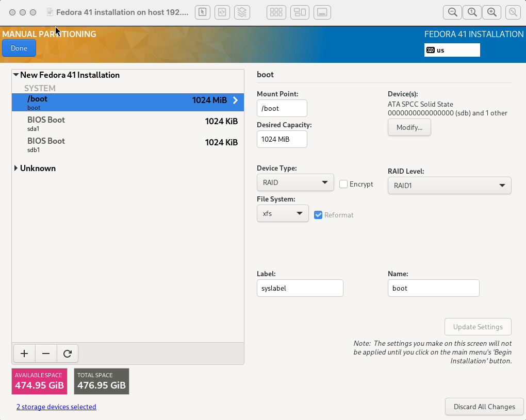Zoom out with the minus magnifier
Viewport: 526px width, 420px height.
(453, 12)
